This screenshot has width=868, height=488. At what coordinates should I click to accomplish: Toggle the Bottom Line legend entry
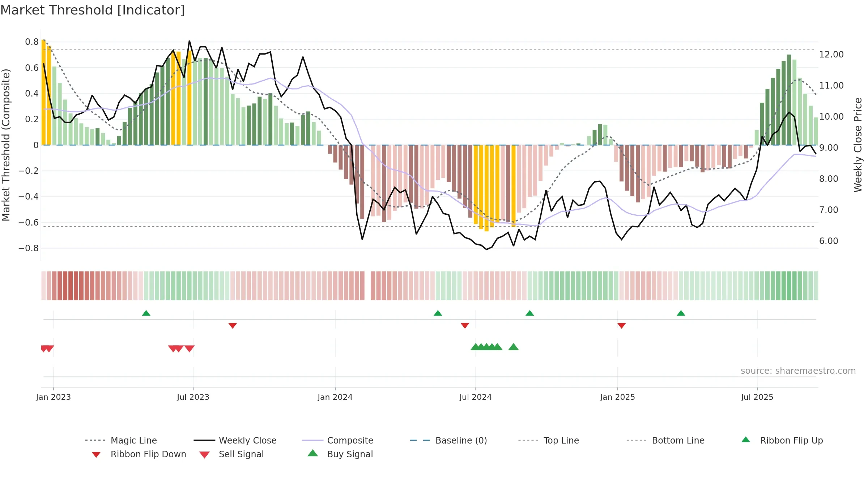point(665,440)
